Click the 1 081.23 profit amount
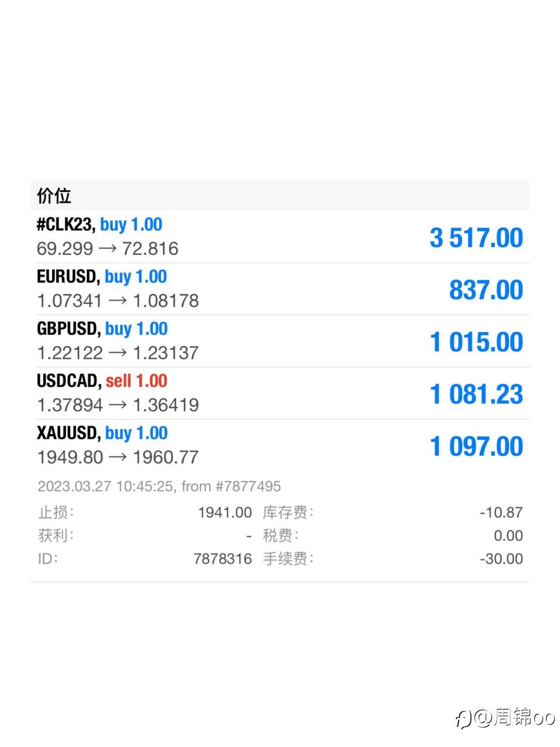 point(476,394)
